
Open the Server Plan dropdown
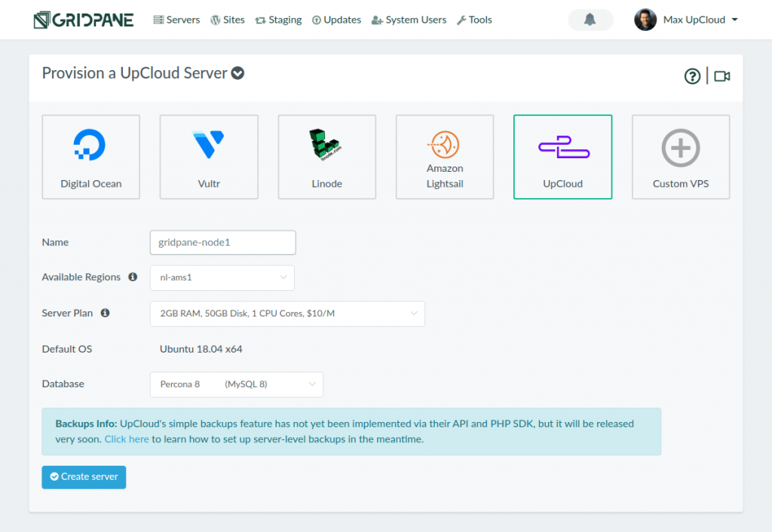[x=287, y=313]
